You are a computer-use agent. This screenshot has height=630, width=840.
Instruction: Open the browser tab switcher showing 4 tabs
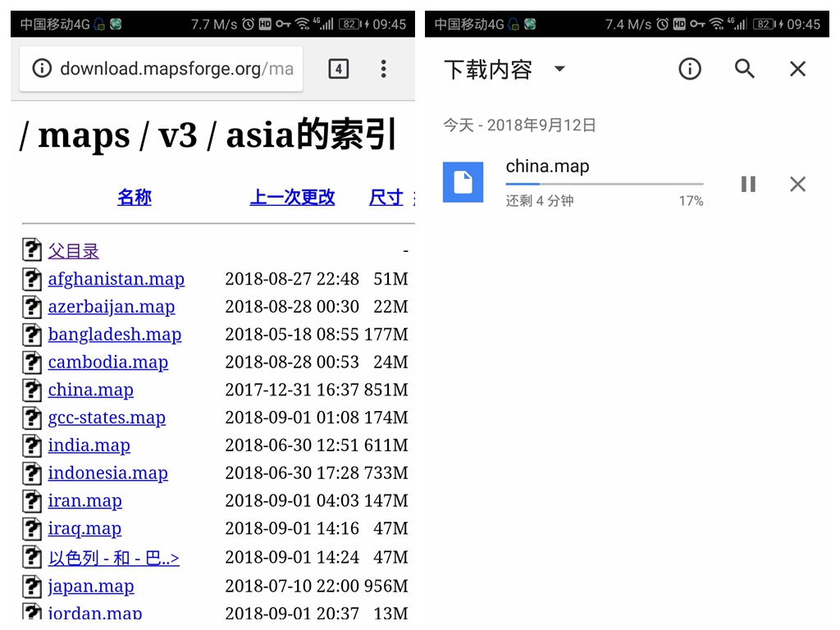(x=338, y=69)
